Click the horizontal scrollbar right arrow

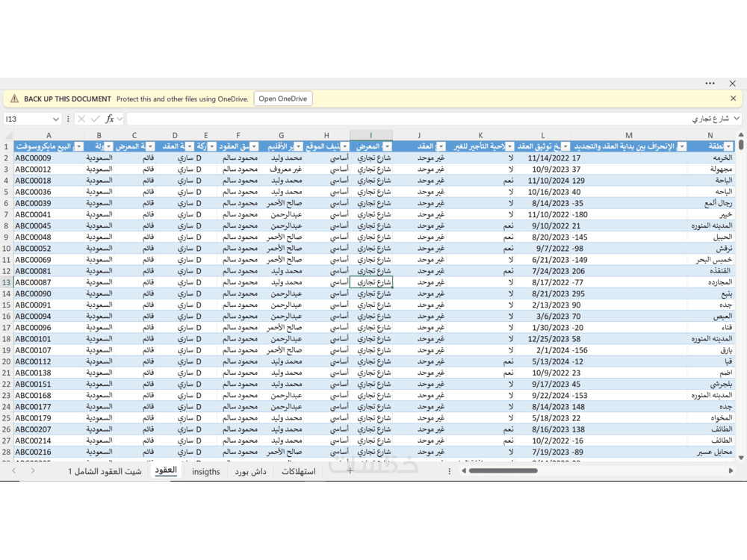tap(731, 471)
